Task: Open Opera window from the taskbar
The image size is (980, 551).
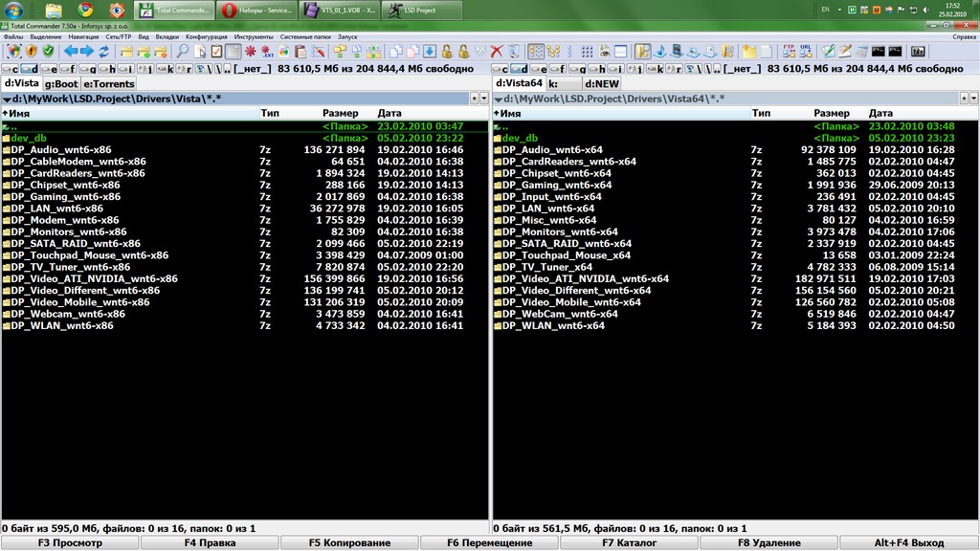Action: pyautogui.click(x=256, y=11)
